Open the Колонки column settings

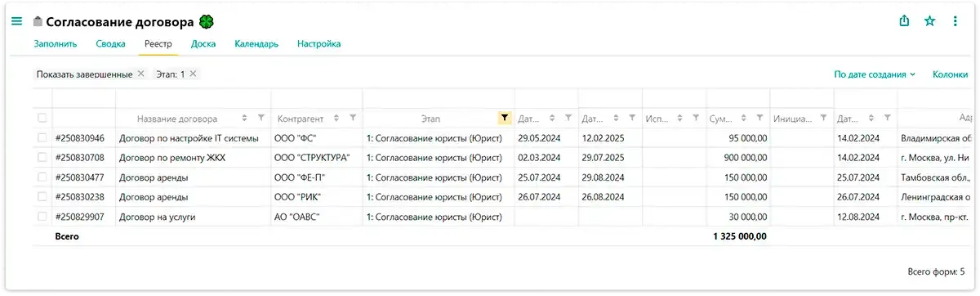pyautogui.click(x=950, y=74)
